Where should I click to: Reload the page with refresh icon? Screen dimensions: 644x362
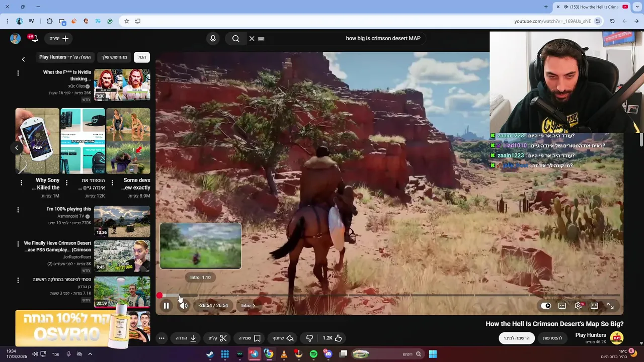[x=612, y=21]
